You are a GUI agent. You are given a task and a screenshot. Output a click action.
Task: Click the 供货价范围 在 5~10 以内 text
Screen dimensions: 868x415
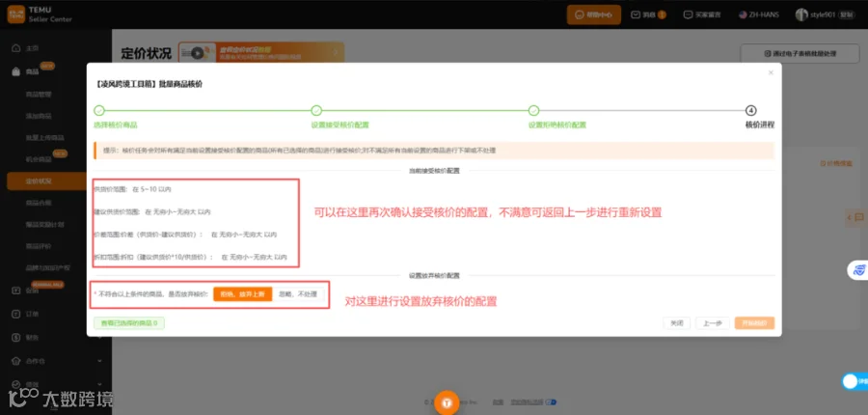[132, 189]
